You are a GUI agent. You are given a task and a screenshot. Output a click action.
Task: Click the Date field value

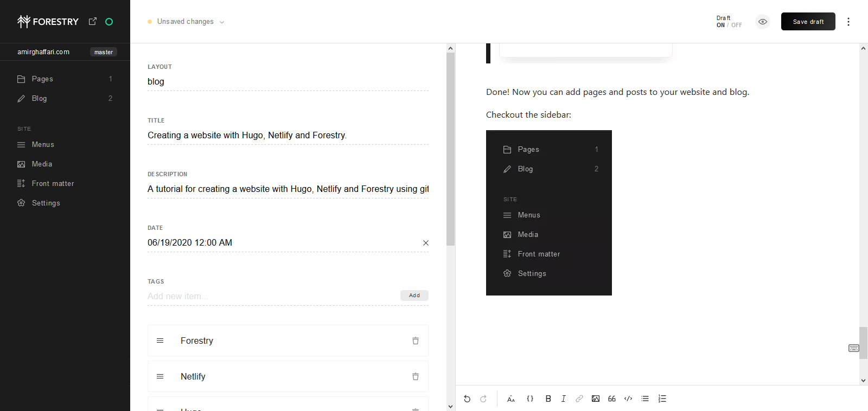click(190, 243)
